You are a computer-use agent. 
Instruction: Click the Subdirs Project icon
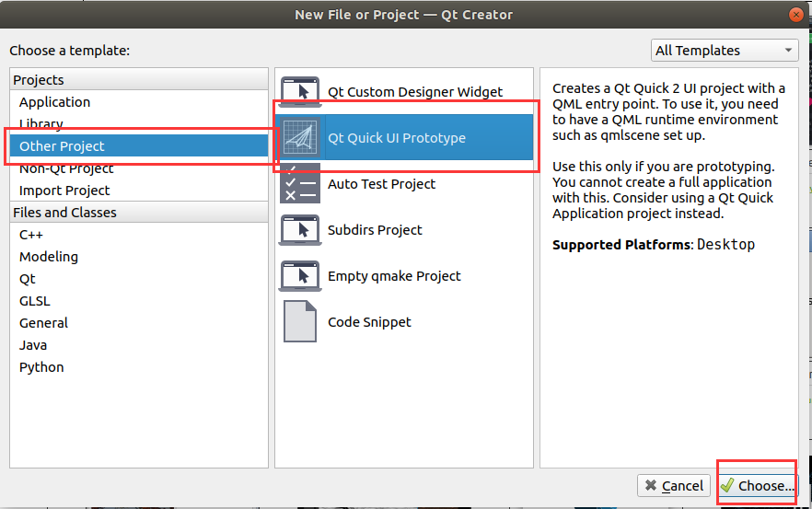pos(300,230)
